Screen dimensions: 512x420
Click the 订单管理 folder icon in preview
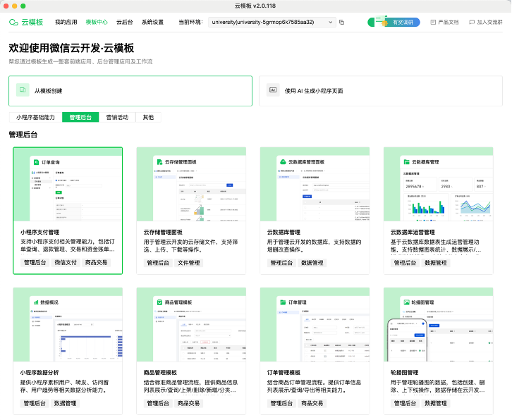283,302
